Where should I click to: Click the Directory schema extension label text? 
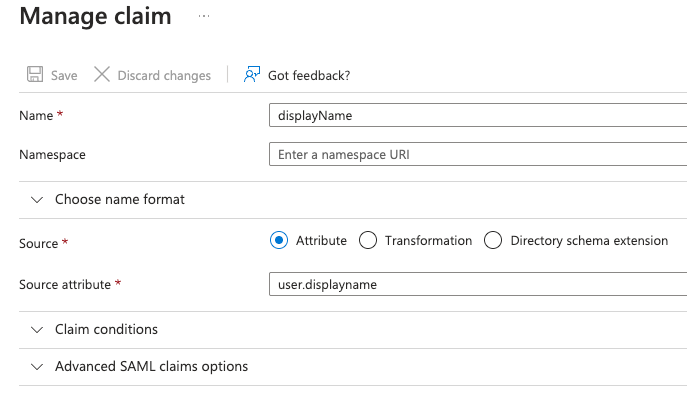tap(589, 241)
